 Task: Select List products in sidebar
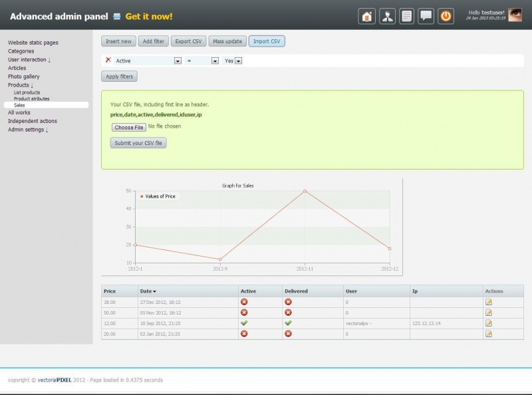[x=27, y=92]
